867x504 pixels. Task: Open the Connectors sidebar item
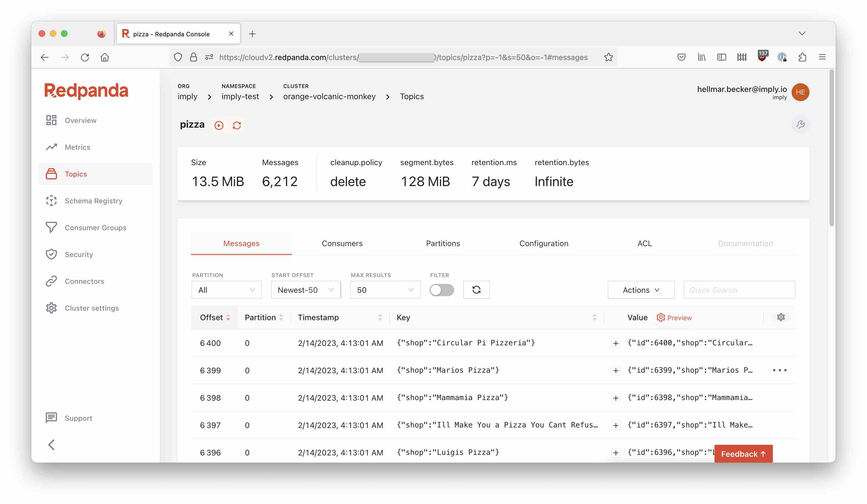84,281
